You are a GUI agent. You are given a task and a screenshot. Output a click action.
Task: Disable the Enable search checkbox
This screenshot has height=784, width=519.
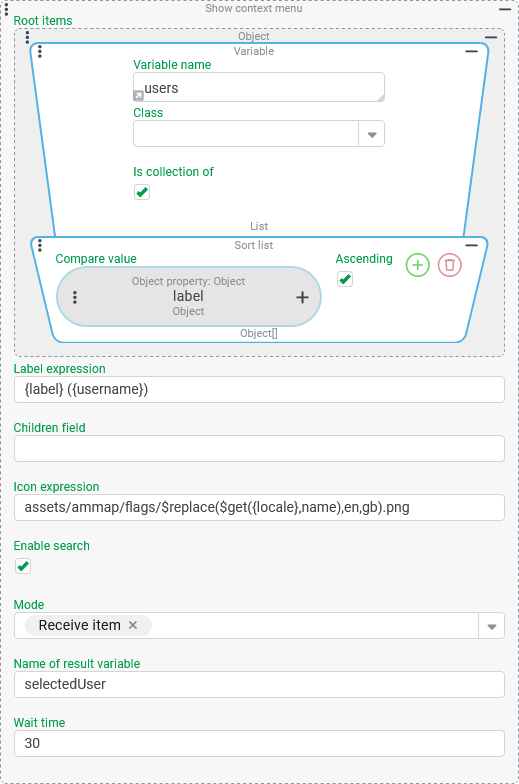[x=22, y=566]
